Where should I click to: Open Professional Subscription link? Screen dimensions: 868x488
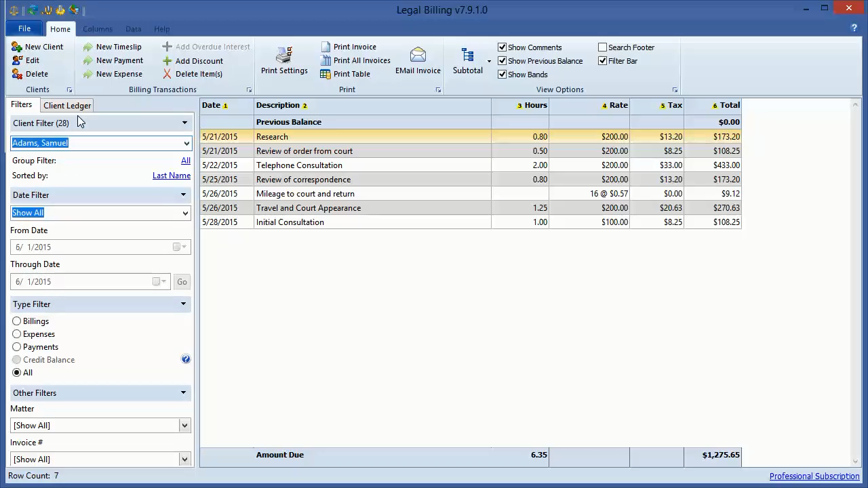click(x=814, y=476)
